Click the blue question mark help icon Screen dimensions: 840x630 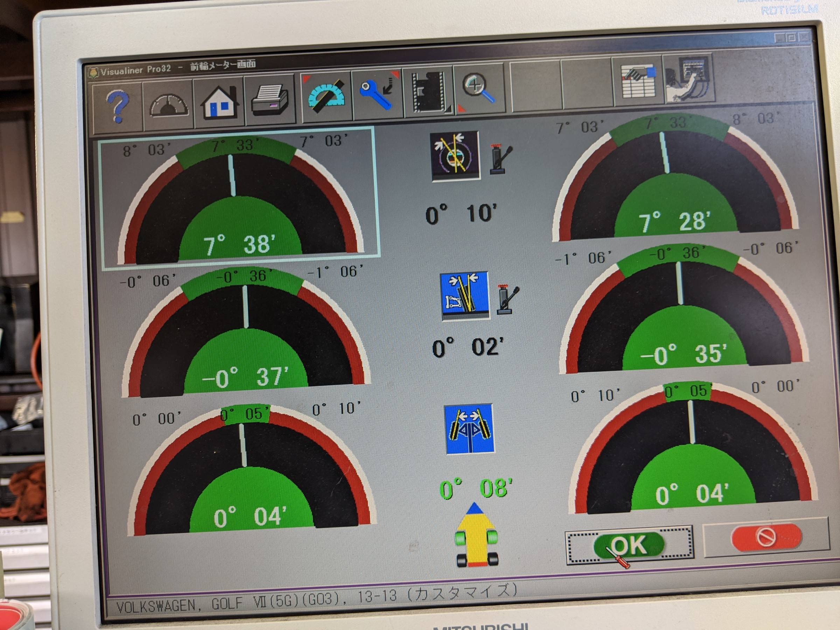(x=117, y=106)
